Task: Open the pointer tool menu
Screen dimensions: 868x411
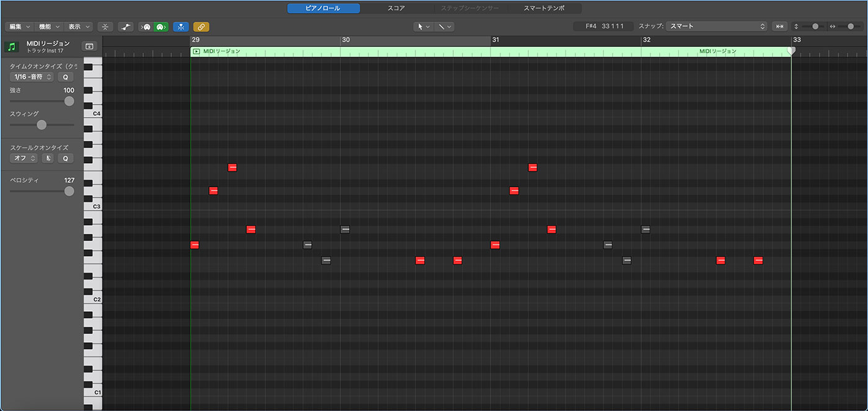Action: tap(423, 27)
